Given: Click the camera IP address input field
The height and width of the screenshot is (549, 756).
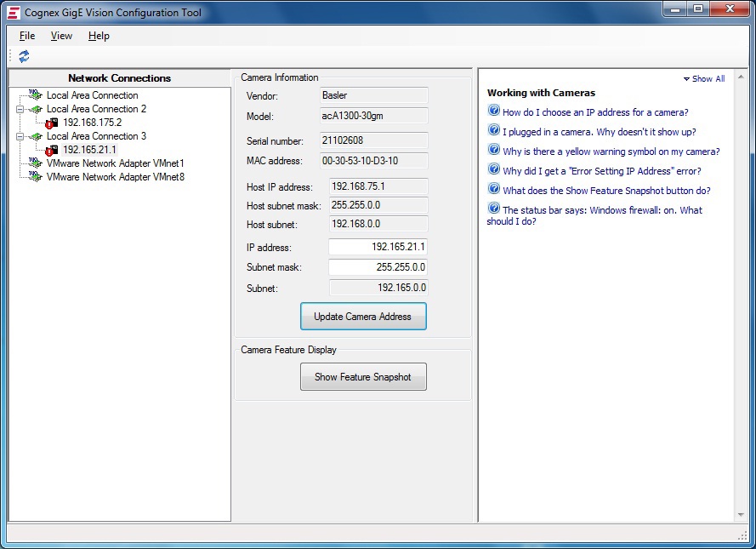Looking at the screenshot, I should (x=378, y=247).
